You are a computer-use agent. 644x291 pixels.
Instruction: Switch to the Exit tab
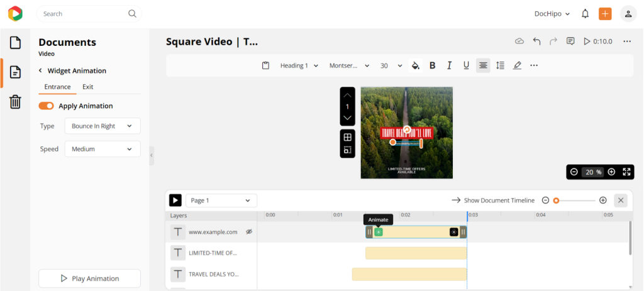(88, 87)
